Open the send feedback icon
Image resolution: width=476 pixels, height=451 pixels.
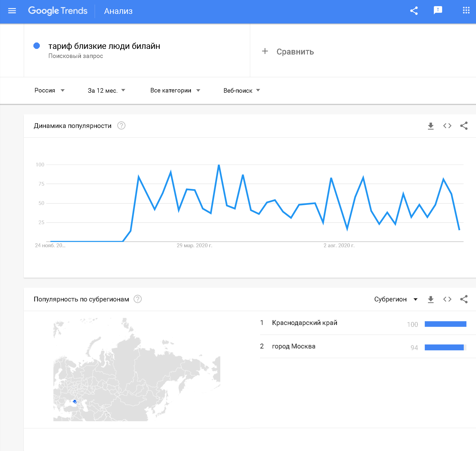(438, 11)
